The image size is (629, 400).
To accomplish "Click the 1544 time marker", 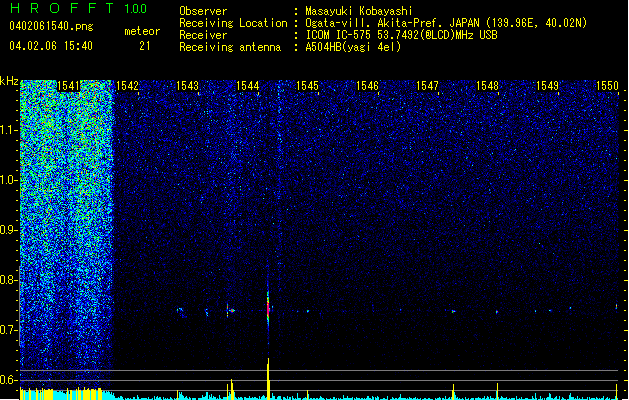I will [248, 86].
